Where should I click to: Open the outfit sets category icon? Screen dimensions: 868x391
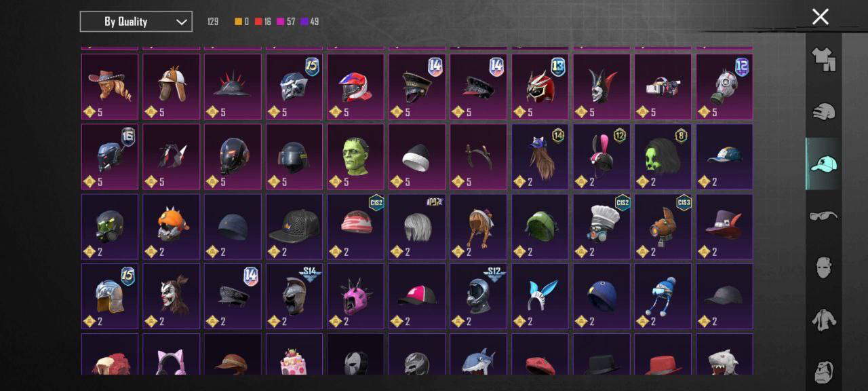click(x=823, y=59)
